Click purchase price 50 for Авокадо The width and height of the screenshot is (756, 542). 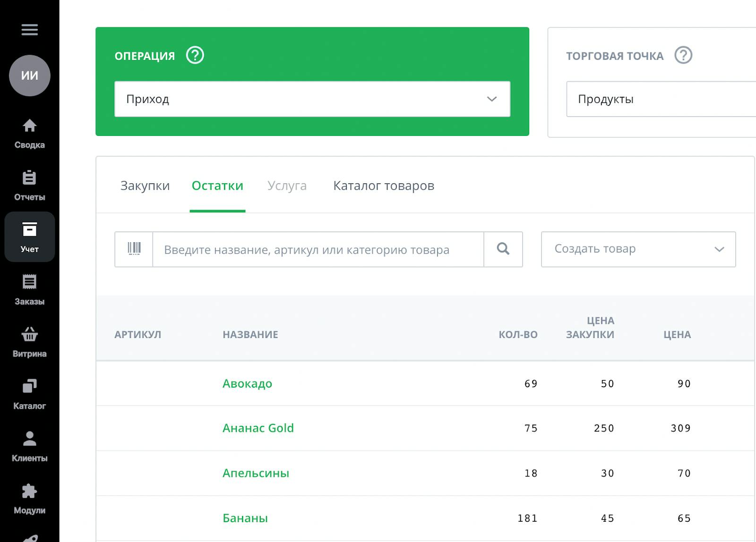tap(608, 384)
